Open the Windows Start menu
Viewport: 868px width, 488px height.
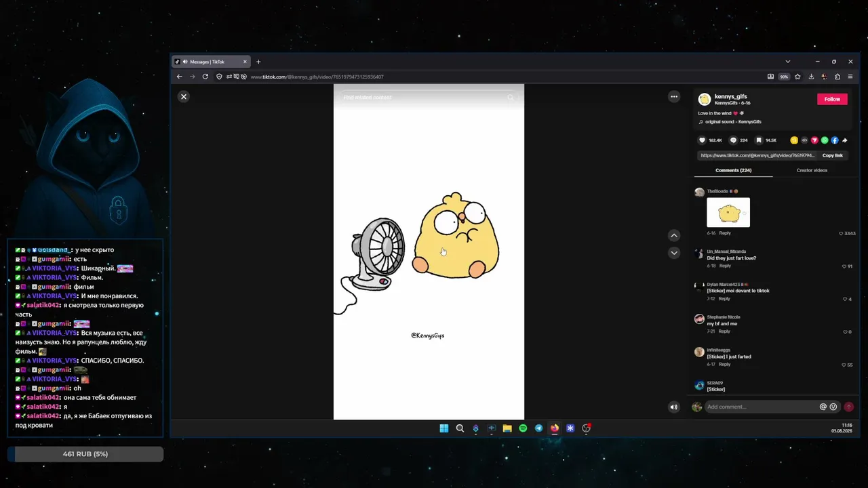(444, 428)
